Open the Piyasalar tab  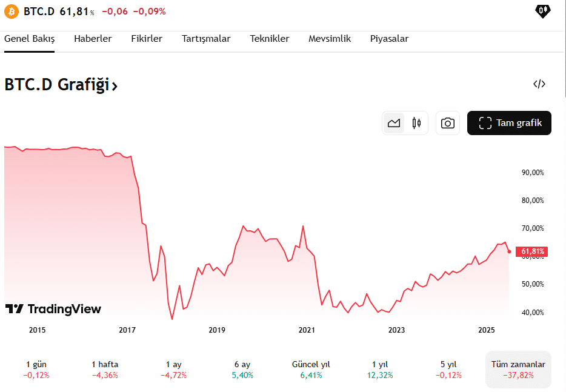pyautogui.click(x=389, y=38)
